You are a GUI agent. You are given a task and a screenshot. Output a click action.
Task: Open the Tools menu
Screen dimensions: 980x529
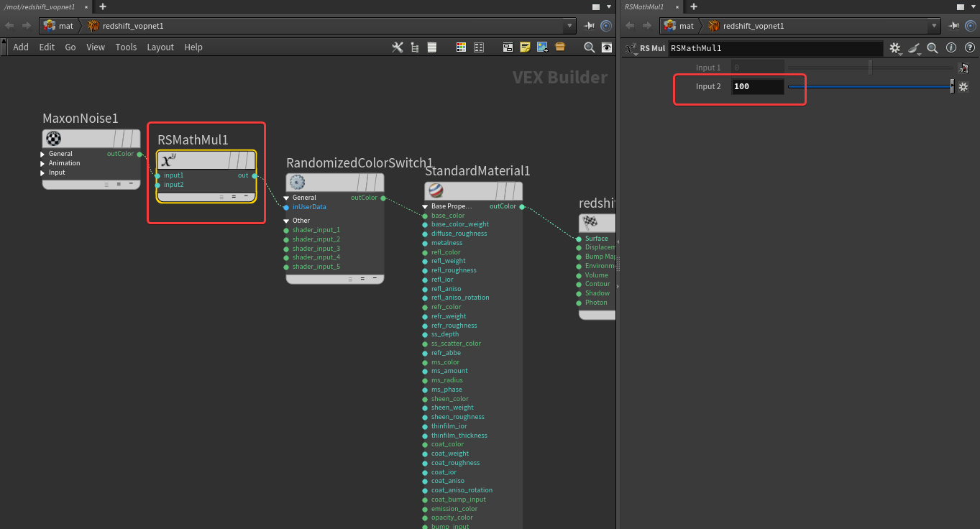point(126,47)
